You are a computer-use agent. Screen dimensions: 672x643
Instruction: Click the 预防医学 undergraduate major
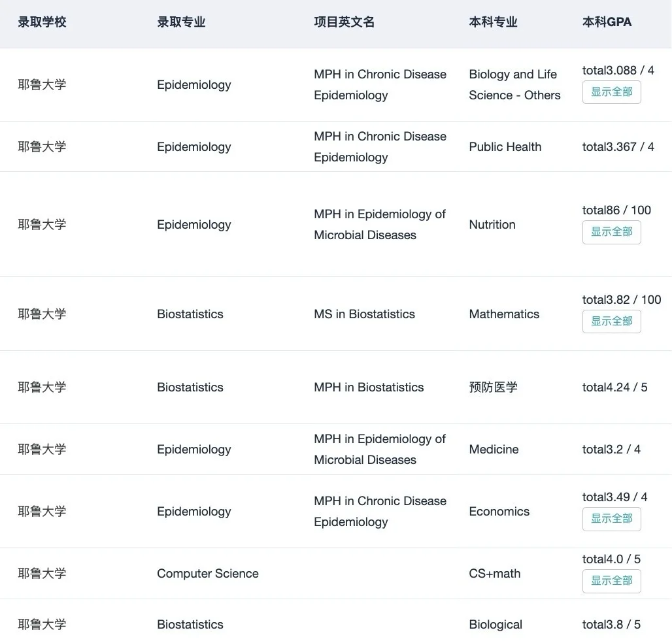click(494, 387)
